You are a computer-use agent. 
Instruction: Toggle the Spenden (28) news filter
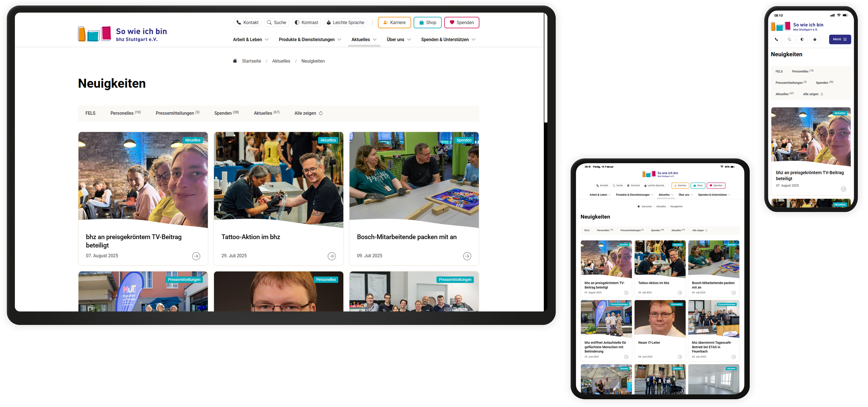point(226,113)
